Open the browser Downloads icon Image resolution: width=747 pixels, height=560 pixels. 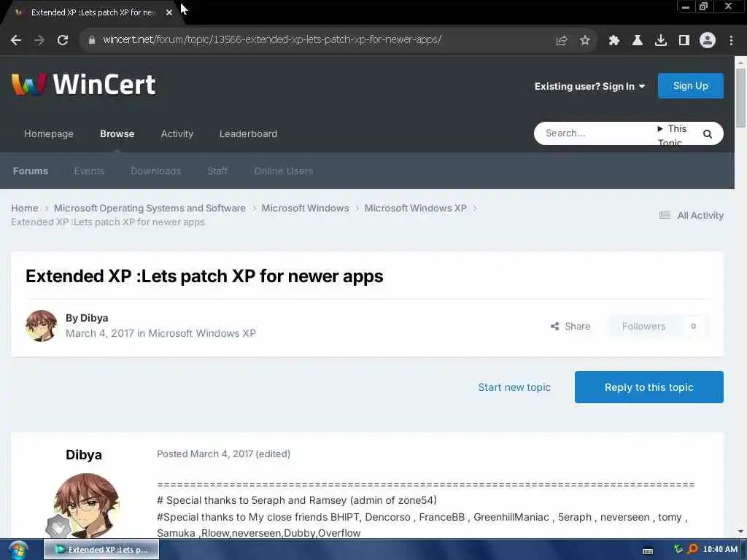pyautogui.click(x=660, y=40)
